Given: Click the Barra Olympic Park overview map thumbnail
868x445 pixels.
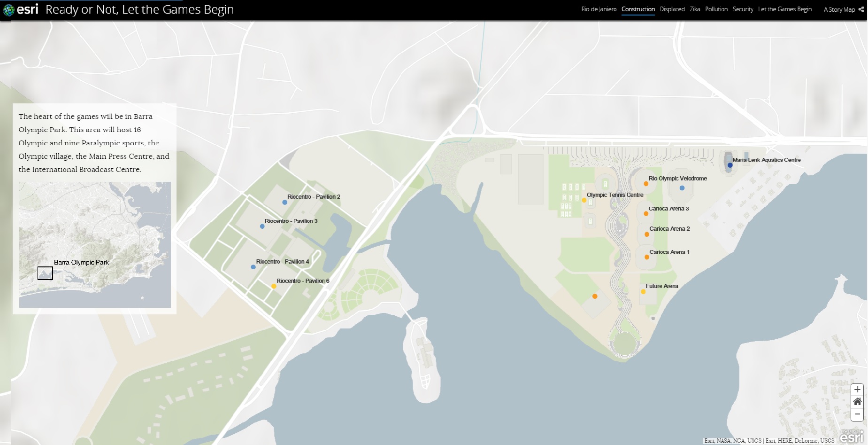Looking at the screenshot, I should coord(95,245).
